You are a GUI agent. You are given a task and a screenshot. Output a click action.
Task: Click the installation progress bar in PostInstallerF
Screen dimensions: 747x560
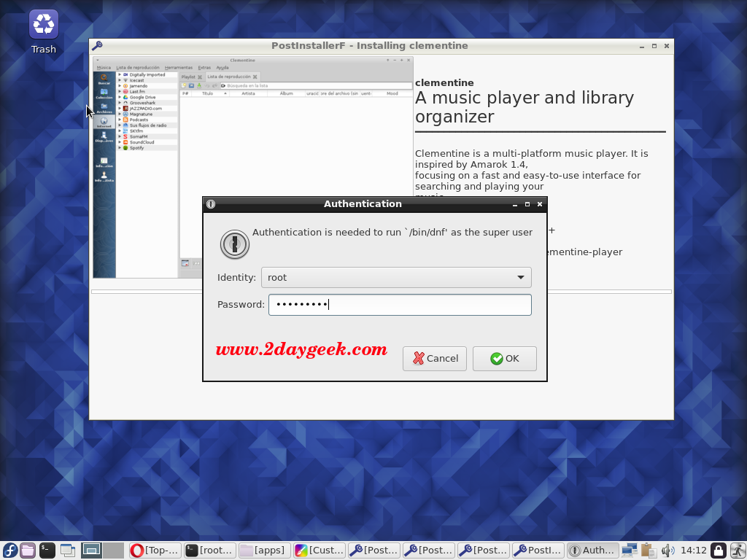(x=381, y=292)
